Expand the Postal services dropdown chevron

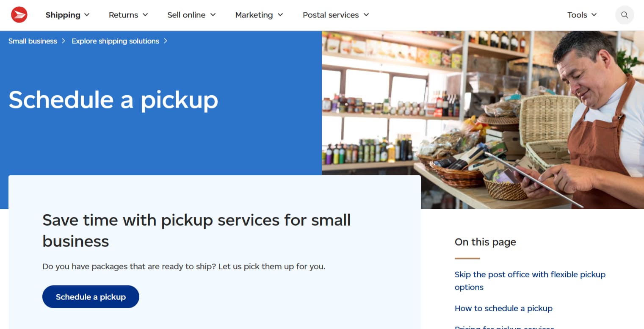coord(366,15)
